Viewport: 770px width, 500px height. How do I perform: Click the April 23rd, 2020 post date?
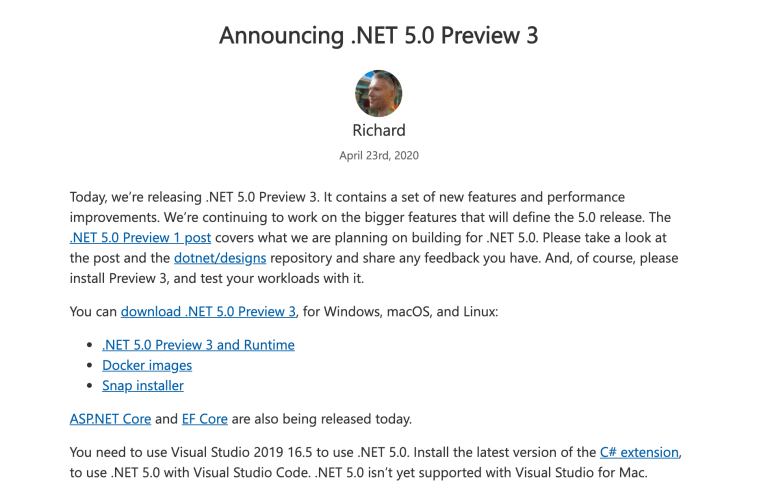click(x=379, y=156)
